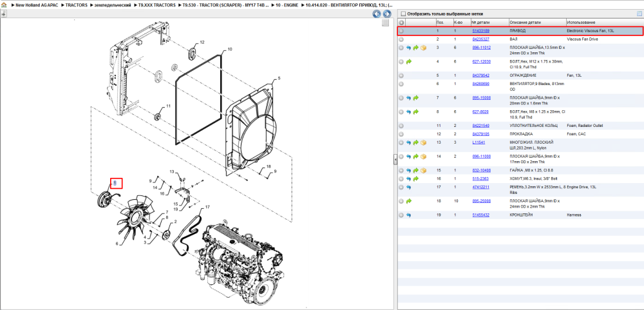644x310 pixels.
Task: Show the next diagram with the right arrow
Action: click(386, 14)
